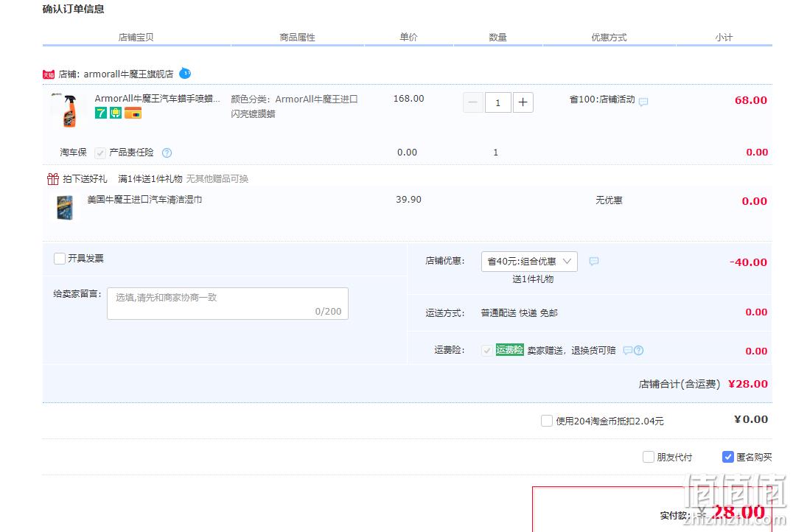Increase quantity with the plus button
The height and width of the screenshot is (532, 793).
(523, 102)
